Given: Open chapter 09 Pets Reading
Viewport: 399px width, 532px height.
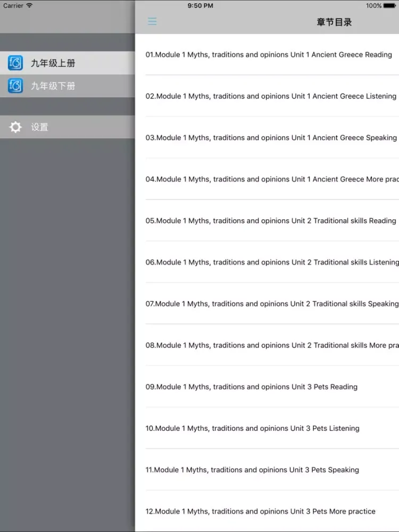Looking at the screenshot, I should [267, 387].
